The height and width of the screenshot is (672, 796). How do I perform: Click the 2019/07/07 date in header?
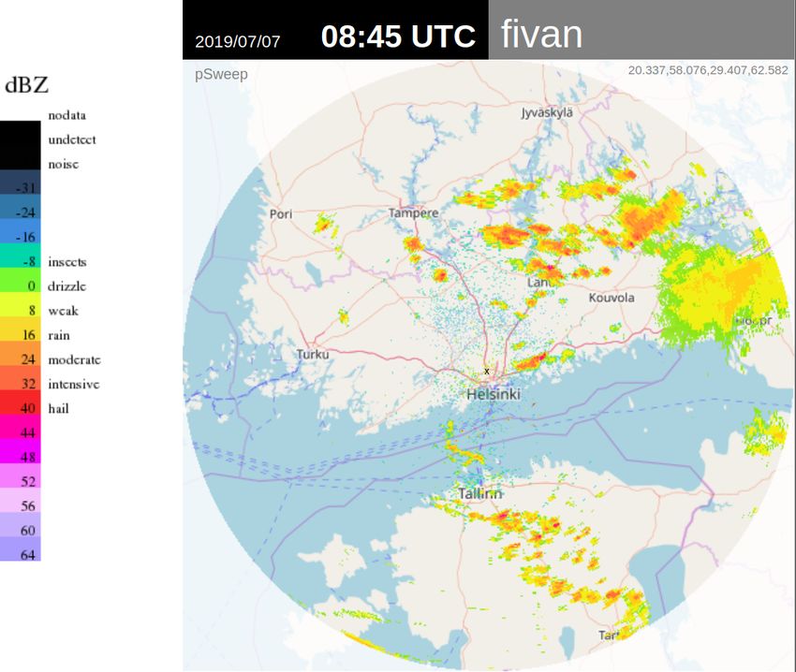coord(238,41)
